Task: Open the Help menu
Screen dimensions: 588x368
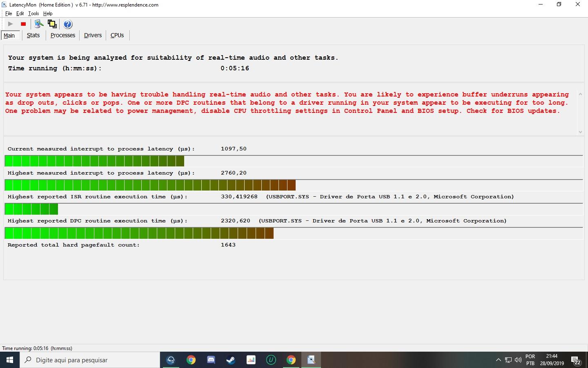Action: [48, 13]
